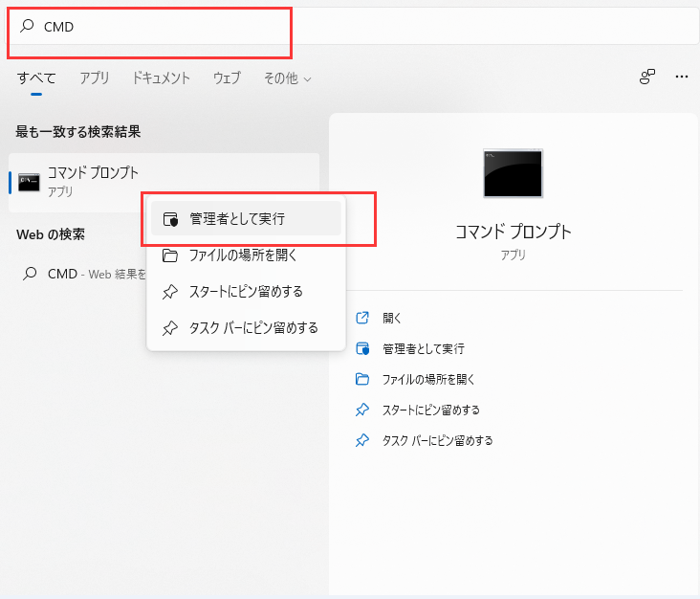Choose タスク バーにピン留めする in context menu
The height and width of the screenshot is (599, 700).
246,328
